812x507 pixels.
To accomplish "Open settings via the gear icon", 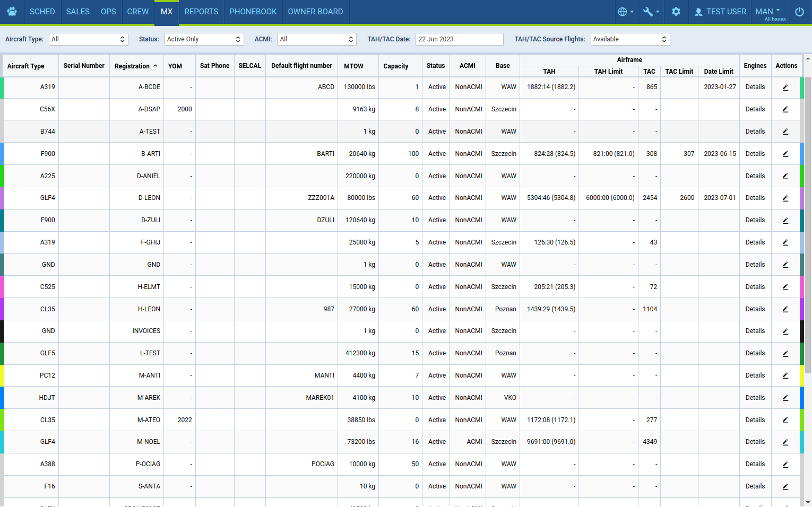I will (676, 12).
